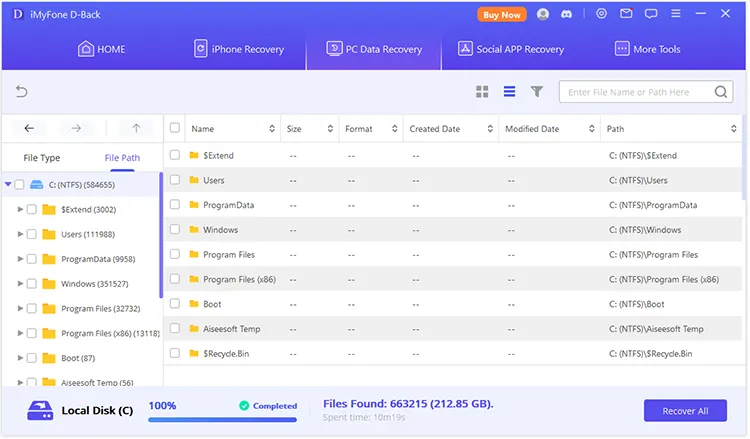Switch to grid thumbnail view

click(x=482, y=91)
